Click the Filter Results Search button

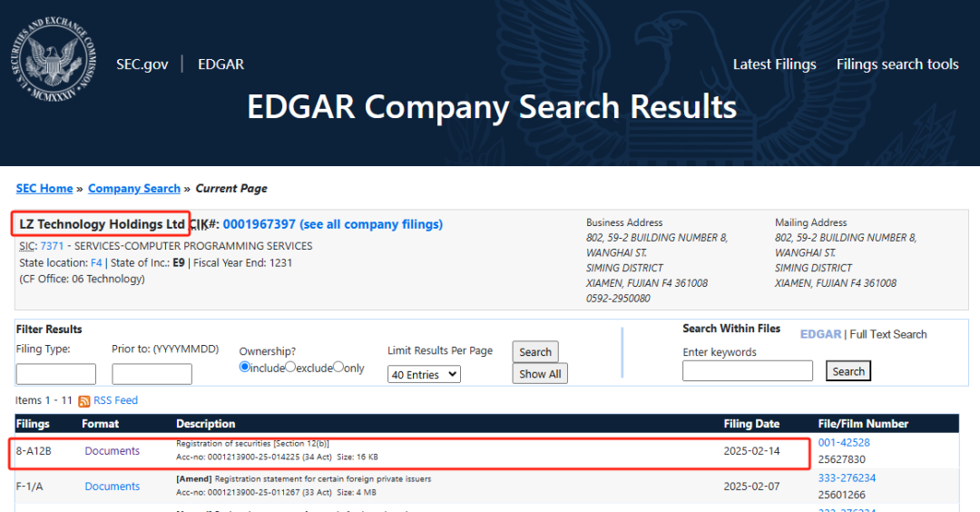(535, 352)
